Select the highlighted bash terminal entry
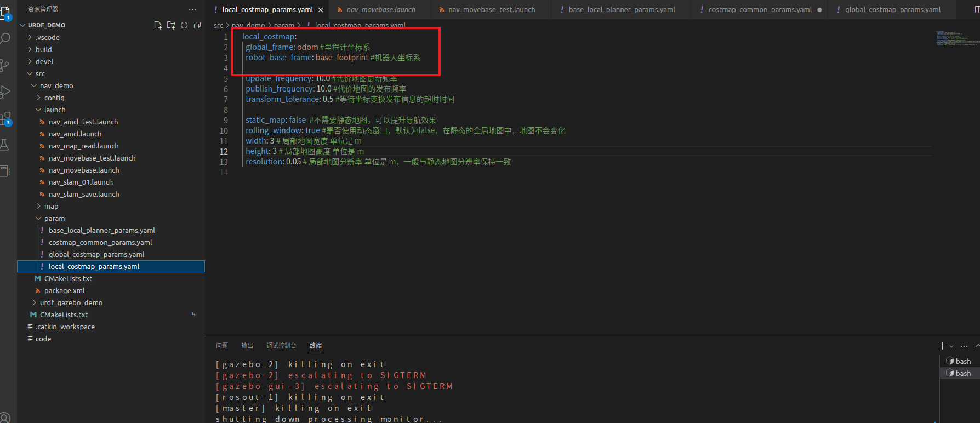Viewport: 980px width, 423px height. pyautogui.click(x=959, y=373)
